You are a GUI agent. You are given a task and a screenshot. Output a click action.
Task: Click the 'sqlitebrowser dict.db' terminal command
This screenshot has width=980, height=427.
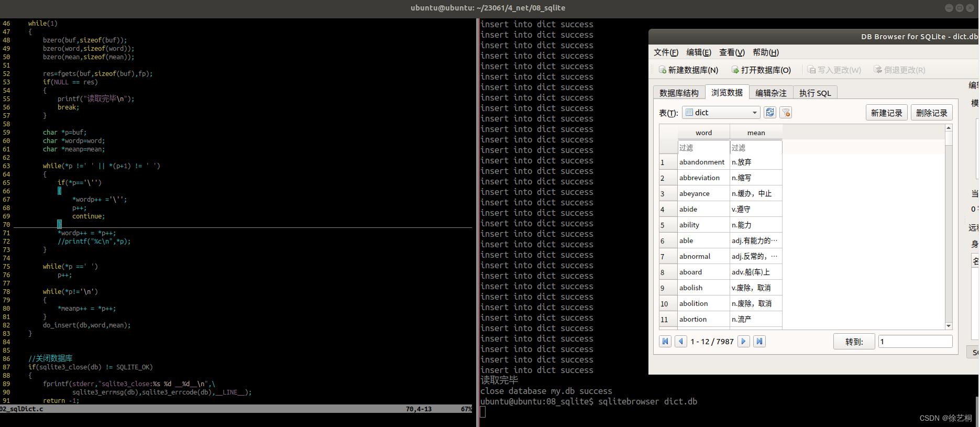point(648,402)
